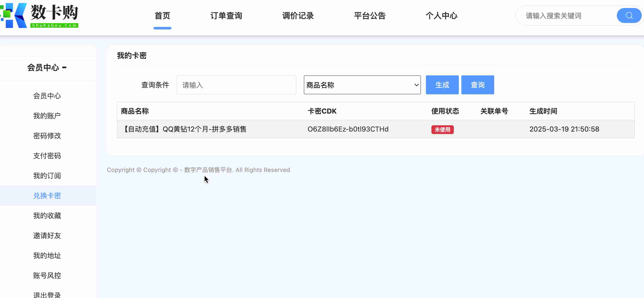Open 个人中心 in the top nav
The image size is (644, 298).
click(441, 16)
